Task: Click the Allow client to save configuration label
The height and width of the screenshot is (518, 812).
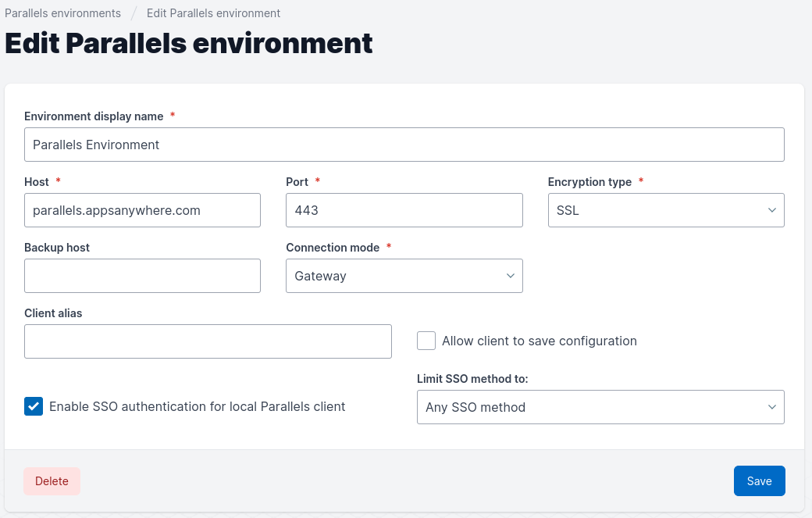Action: click(x=539, y=341)
